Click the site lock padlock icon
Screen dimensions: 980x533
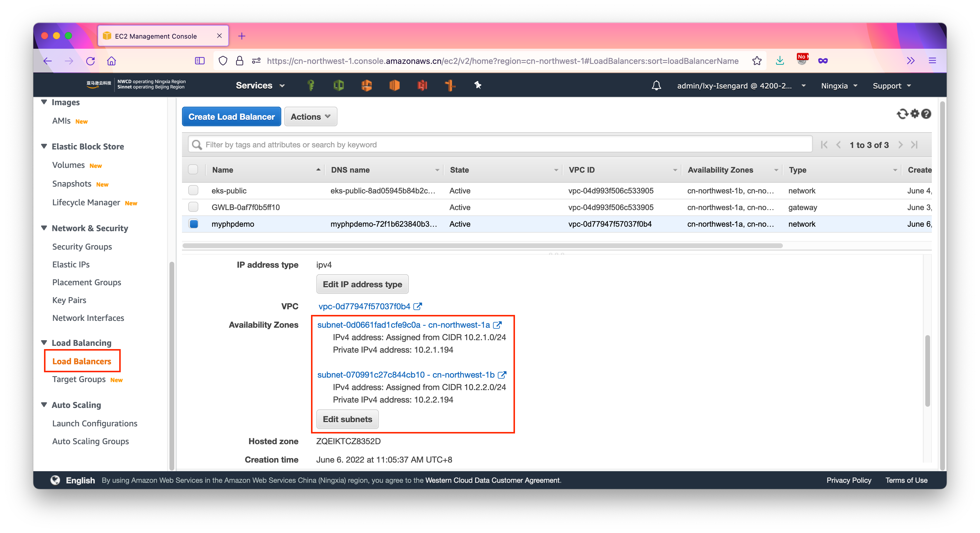pyautogui.click(x=239, y=61)
